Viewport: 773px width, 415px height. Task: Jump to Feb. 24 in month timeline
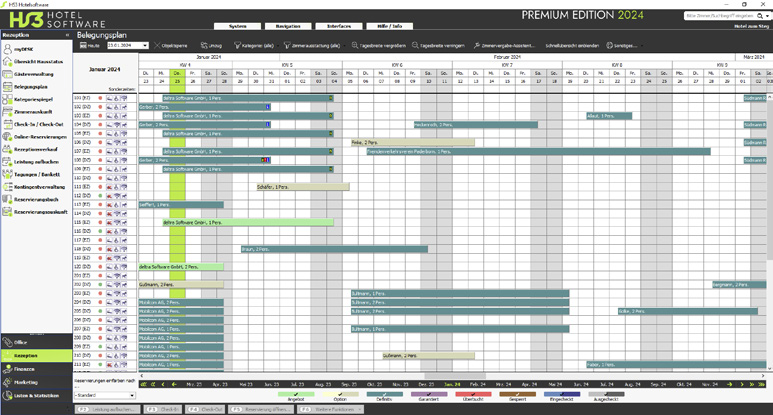pos(478,384)
